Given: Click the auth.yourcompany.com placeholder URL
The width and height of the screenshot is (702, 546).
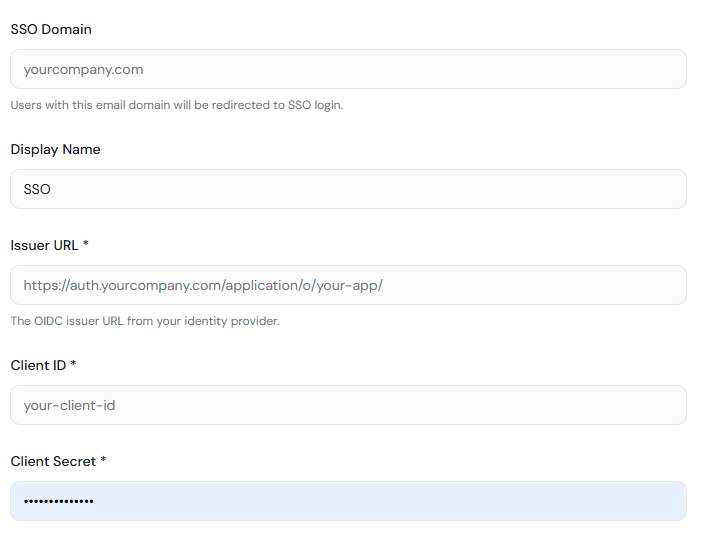Looking at the screenshot, I should (x=203, y=285).
